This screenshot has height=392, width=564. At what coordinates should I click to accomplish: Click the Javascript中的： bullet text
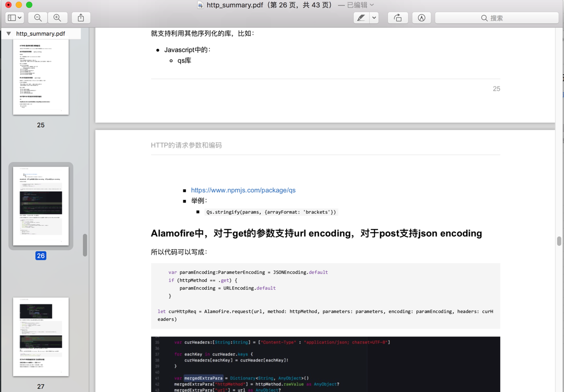[187, 50]
